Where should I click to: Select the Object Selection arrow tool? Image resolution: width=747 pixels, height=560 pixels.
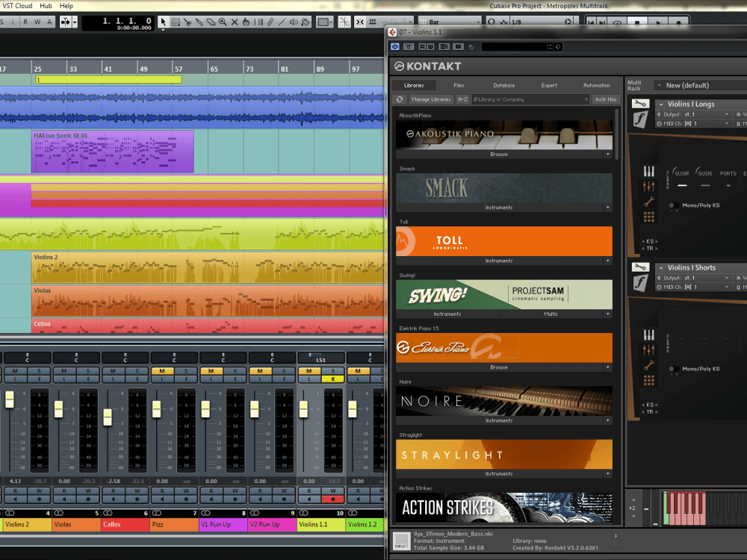tap(164, 22)
